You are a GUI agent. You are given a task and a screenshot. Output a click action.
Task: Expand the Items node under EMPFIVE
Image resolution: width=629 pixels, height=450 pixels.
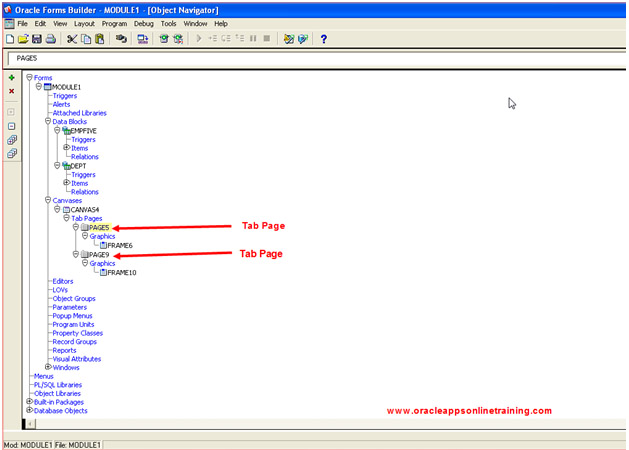[x=67, y=148]
